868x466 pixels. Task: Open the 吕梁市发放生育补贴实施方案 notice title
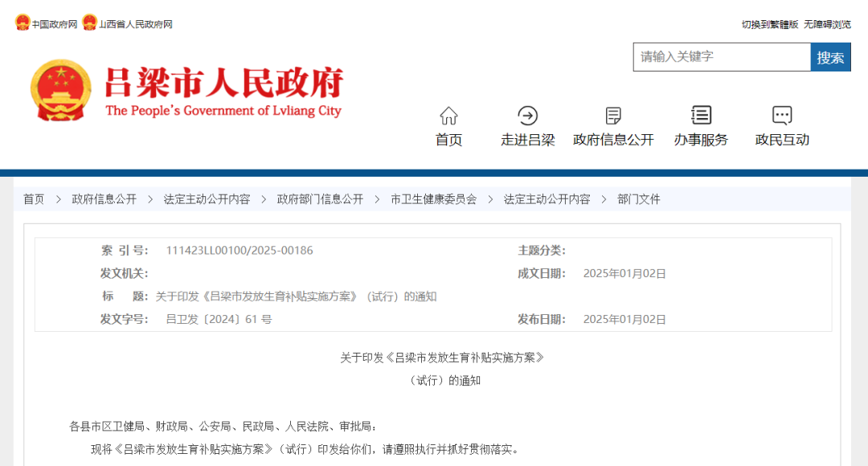(434, 357)
